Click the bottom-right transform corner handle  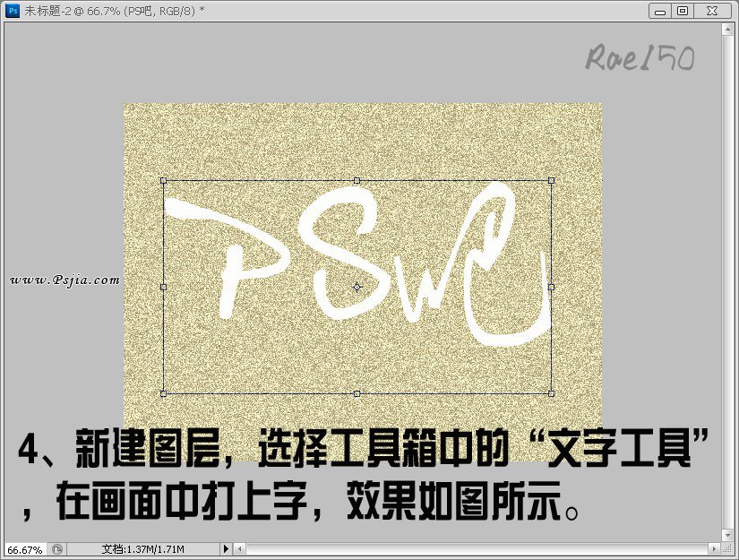pyautogui.click(x=550, y=393)
